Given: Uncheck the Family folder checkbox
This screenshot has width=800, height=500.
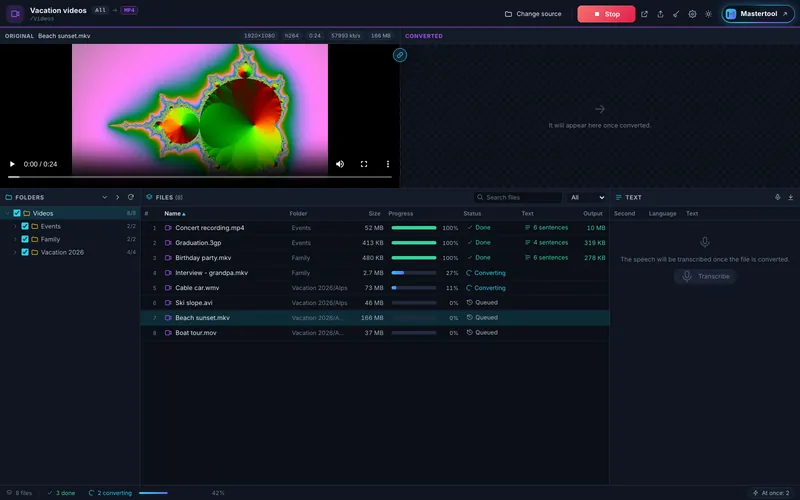Looking at the screenshot, I should pos(25,239).
